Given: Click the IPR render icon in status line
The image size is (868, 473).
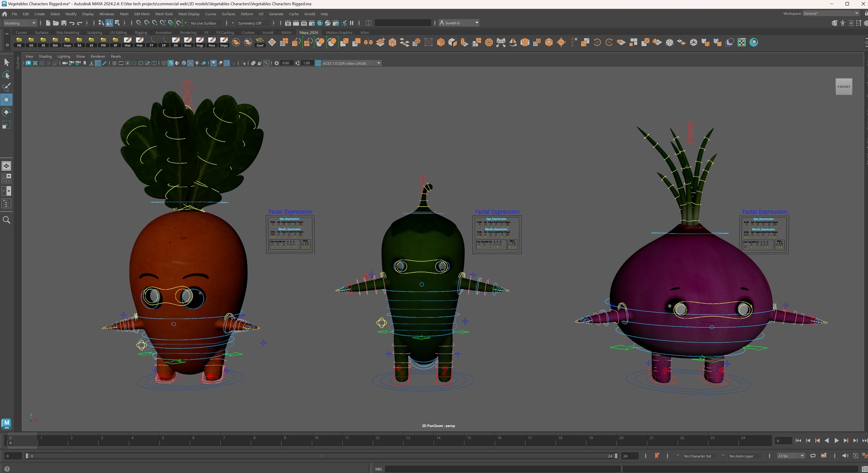Looking at the screenshot, I should point(304,23).
